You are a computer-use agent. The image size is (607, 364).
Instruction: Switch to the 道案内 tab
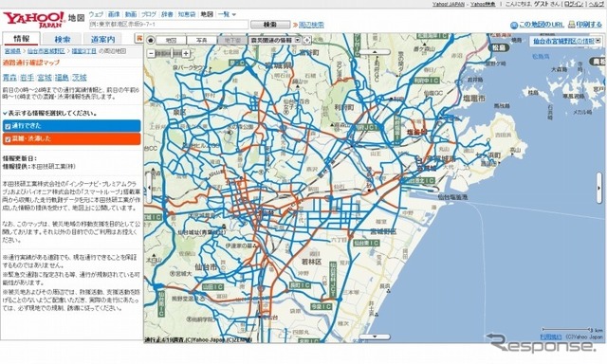tap(102, 39)
